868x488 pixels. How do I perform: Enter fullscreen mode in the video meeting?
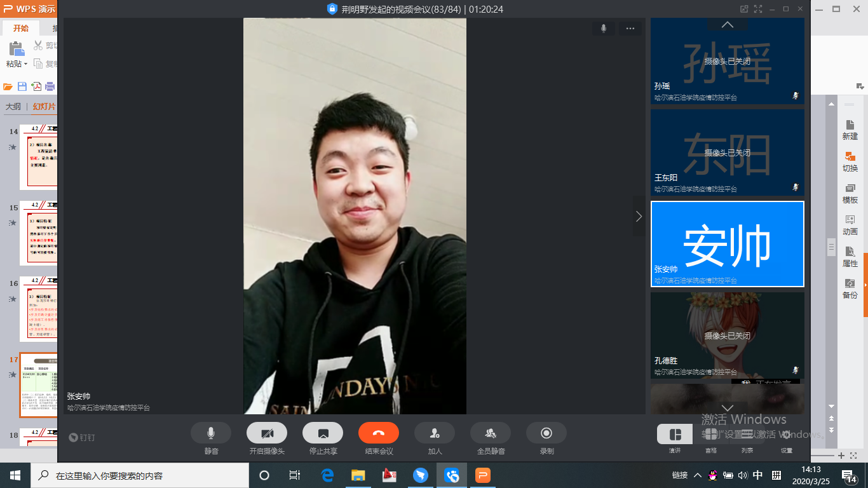click(757, 9)
